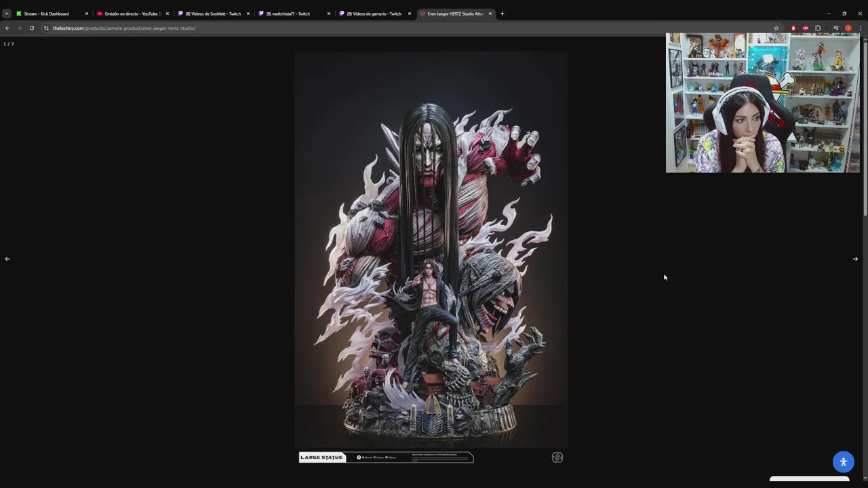Bookmark this page with the star icon
The height and width of the screenshot is (488, 868).
pos(776,28)
